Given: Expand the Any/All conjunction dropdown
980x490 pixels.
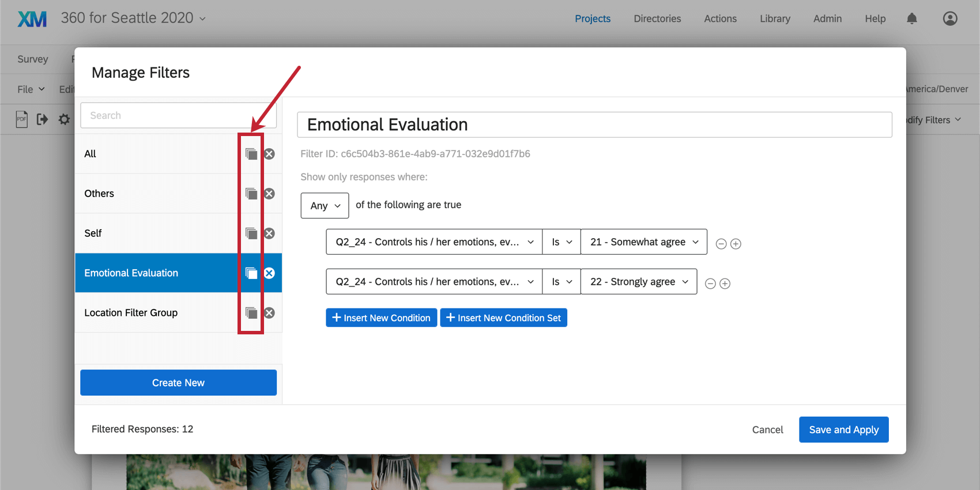Looking at the screenshot, I should 325,206.
